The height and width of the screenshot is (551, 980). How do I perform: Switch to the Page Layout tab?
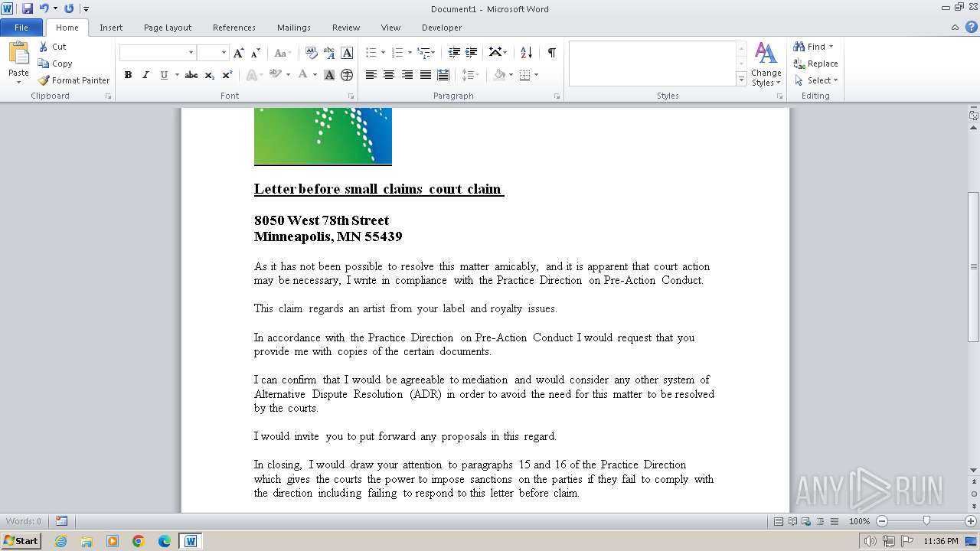pos(168,28)
